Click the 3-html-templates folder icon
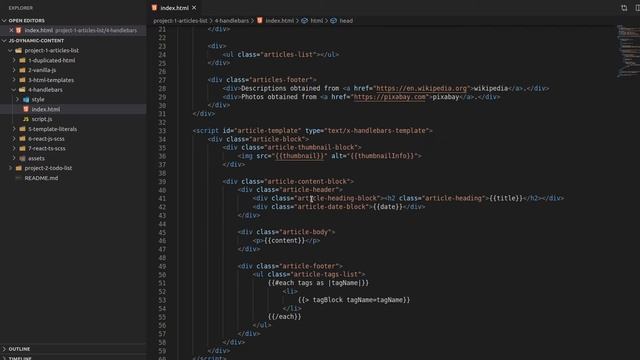This screenshot has width=640, height=360. coord(22,80)
